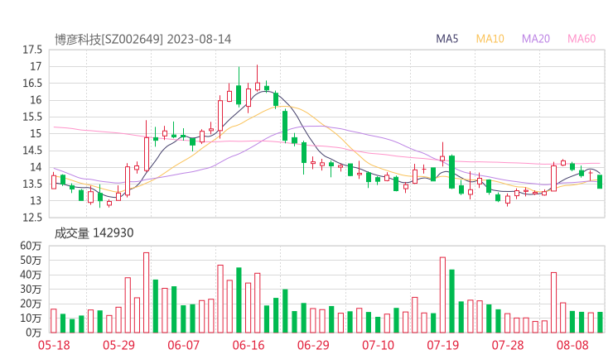Screen dimensions: 613x364
Task: Click the 07-19 date axis label
Action: click(442, 345)
